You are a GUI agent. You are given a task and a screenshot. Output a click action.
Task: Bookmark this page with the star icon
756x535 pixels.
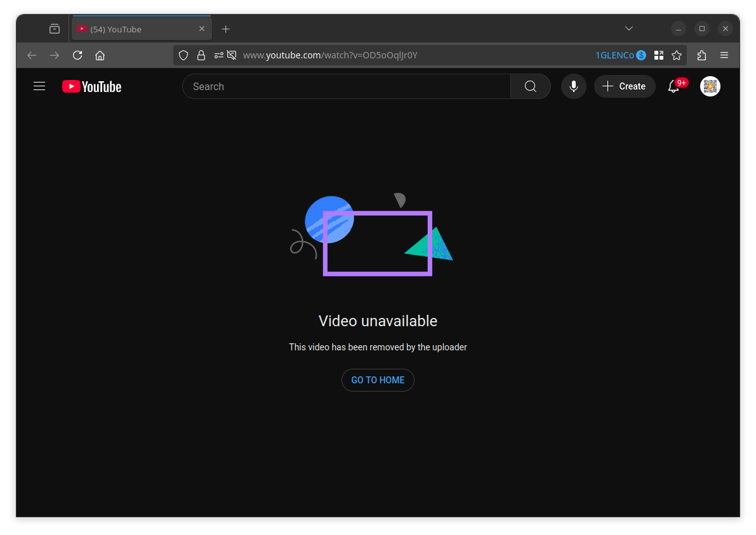click(677, 55)
